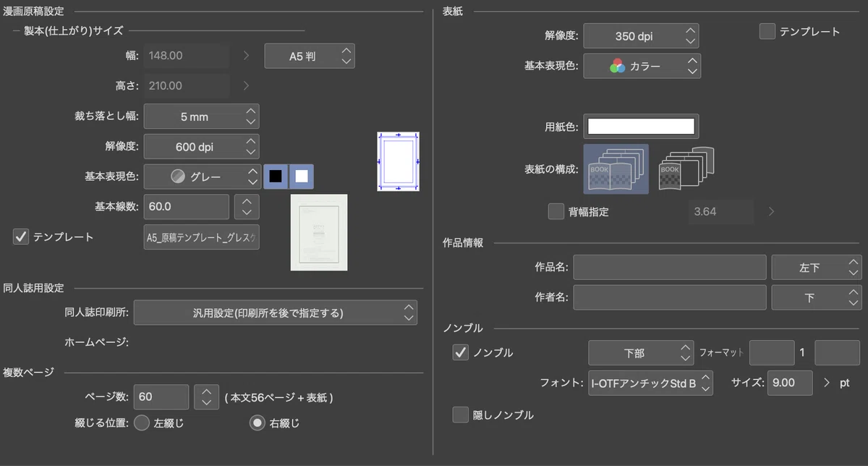The width and height of the screenshot is (868, 466).
Task: Click the A5 template preview thumbnail
Action: 319,232
